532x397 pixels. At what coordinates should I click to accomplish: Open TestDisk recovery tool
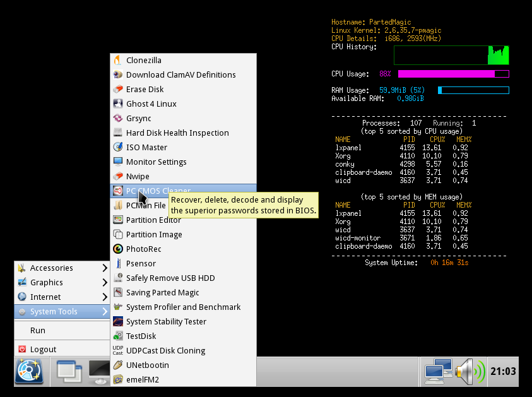[140, 336]
